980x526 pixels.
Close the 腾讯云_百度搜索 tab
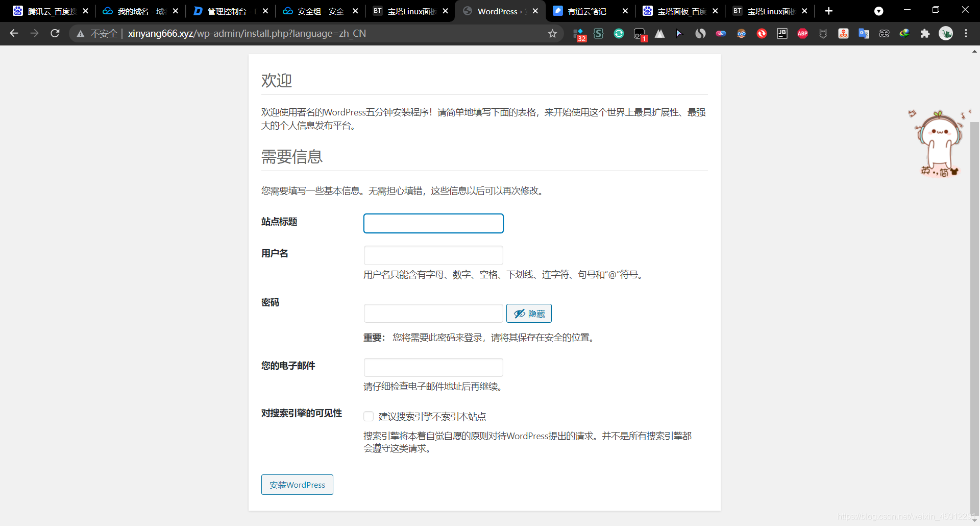pos(85,11)
